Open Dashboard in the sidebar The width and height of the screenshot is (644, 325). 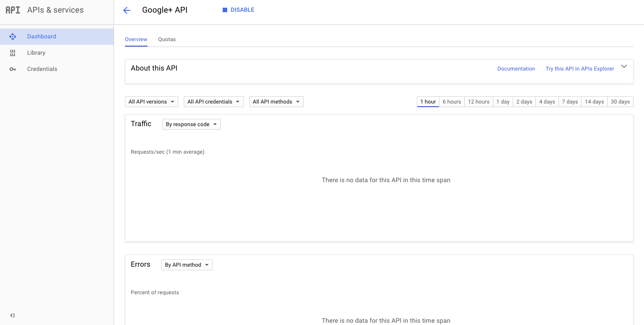[x=57, y=37]
